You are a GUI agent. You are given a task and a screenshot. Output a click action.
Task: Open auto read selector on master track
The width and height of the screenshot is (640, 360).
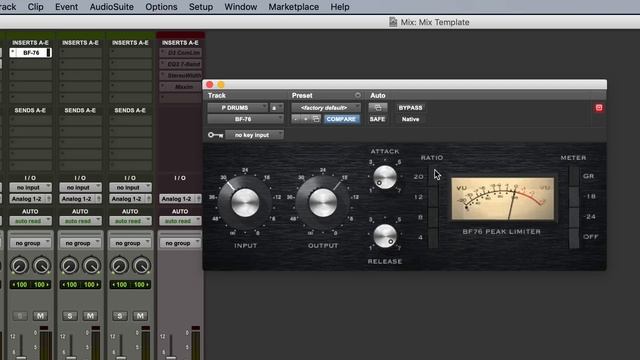181,221
